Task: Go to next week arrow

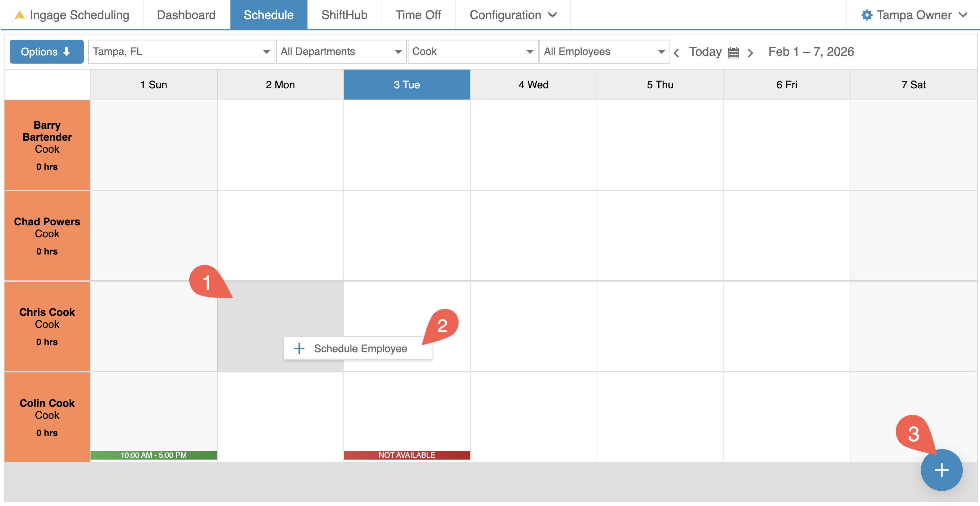Action: (x=750, y=52)
